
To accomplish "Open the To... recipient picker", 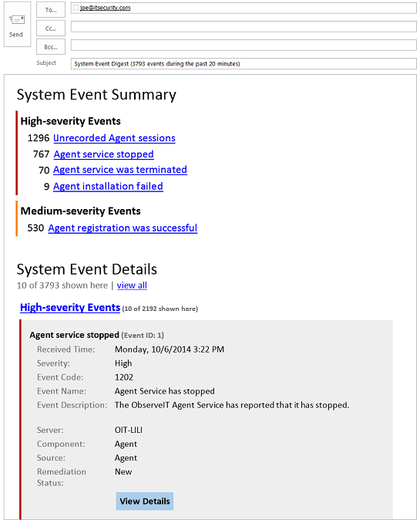I will pyautogui.click(x=51, y=10).
